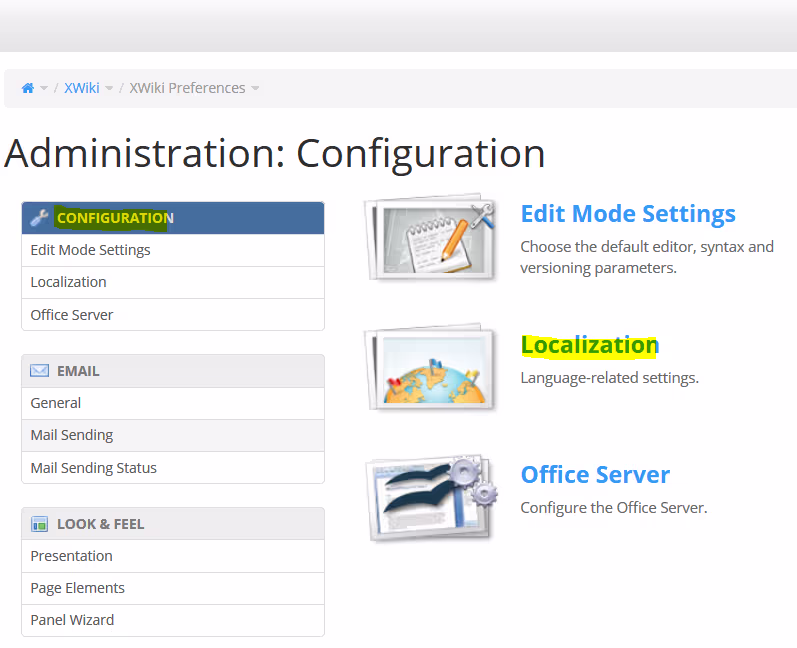Click the wrench icon in Configuration header
The width and height of the screenshot is (797, 648).
pos(39,218)
